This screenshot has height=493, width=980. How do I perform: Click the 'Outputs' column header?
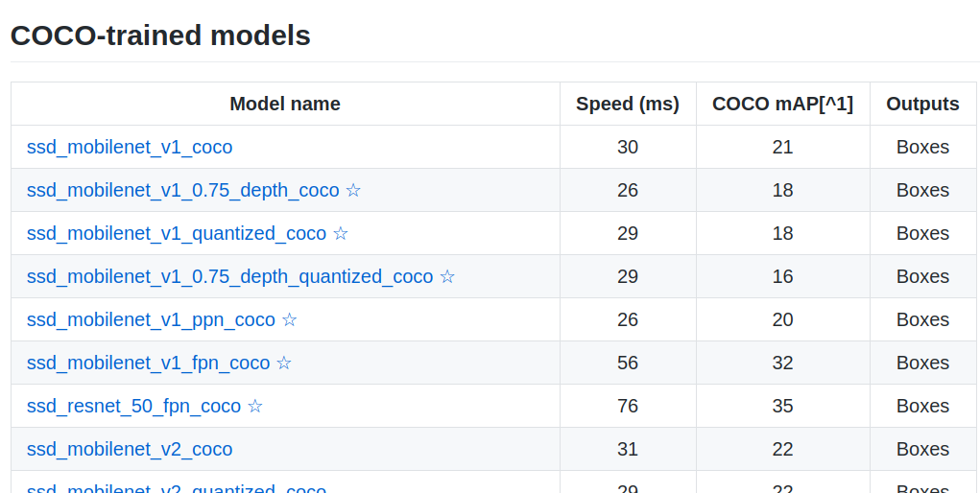click(922, 104)
